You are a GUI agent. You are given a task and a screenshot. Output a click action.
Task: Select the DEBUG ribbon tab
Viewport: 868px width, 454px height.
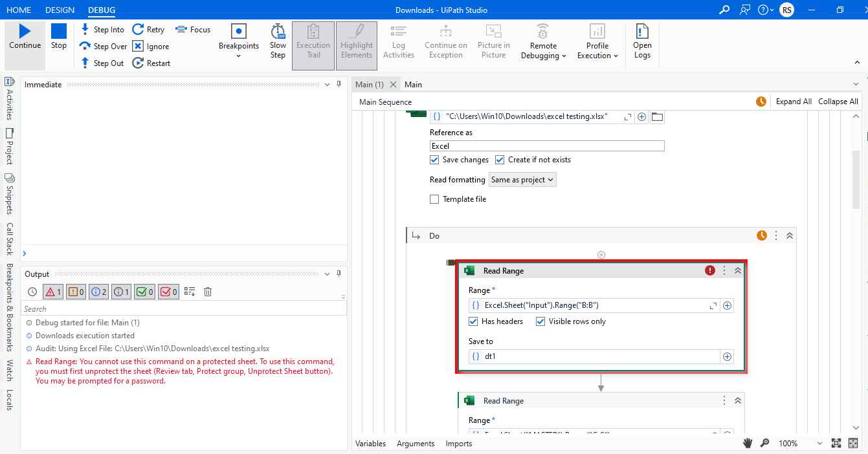[102, 10]
